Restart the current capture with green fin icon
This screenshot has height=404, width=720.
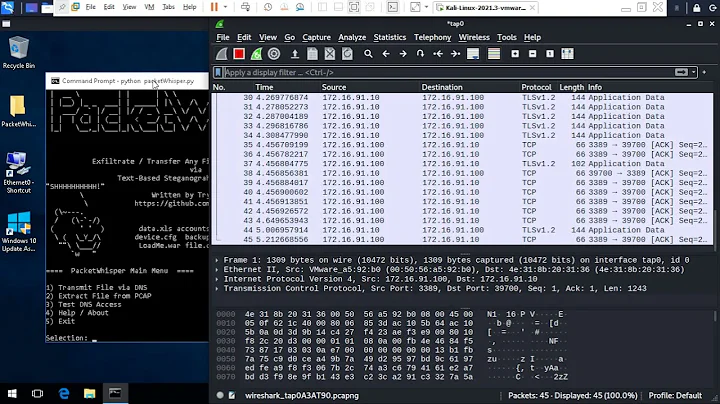256,54
